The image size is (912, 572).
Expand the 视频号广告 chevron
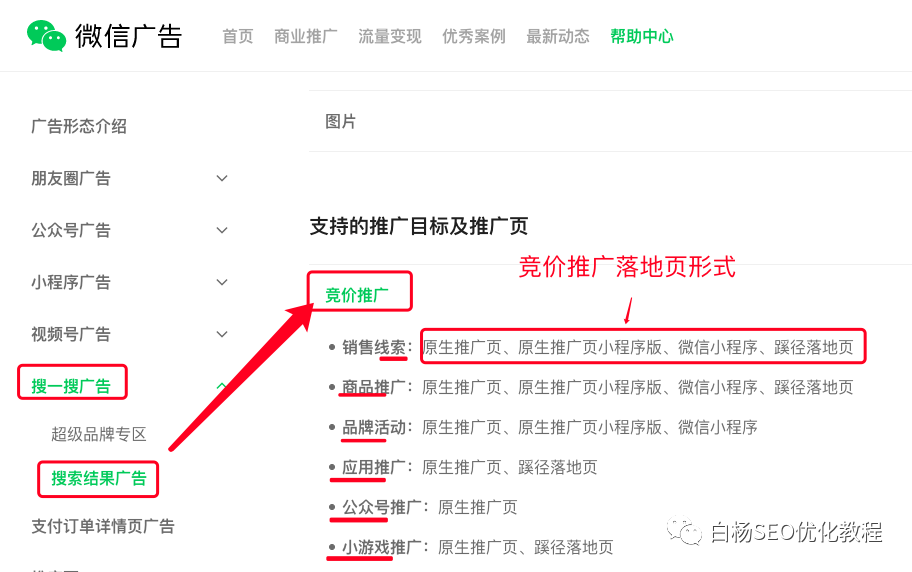[x=222, y=334]
